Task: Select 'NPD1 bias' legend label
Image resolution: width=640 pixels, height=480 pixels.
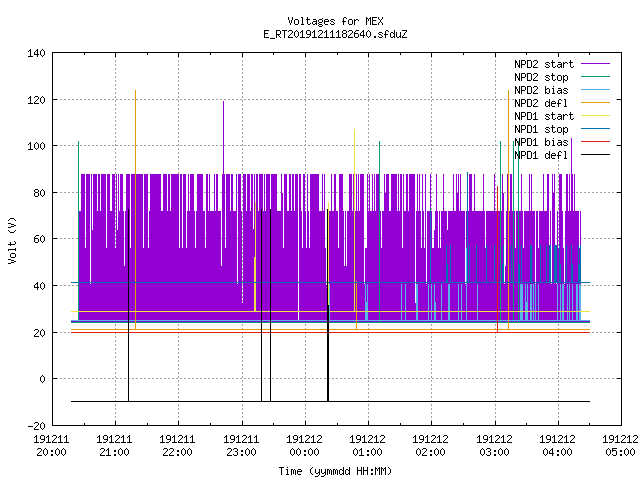Action: 541,142
